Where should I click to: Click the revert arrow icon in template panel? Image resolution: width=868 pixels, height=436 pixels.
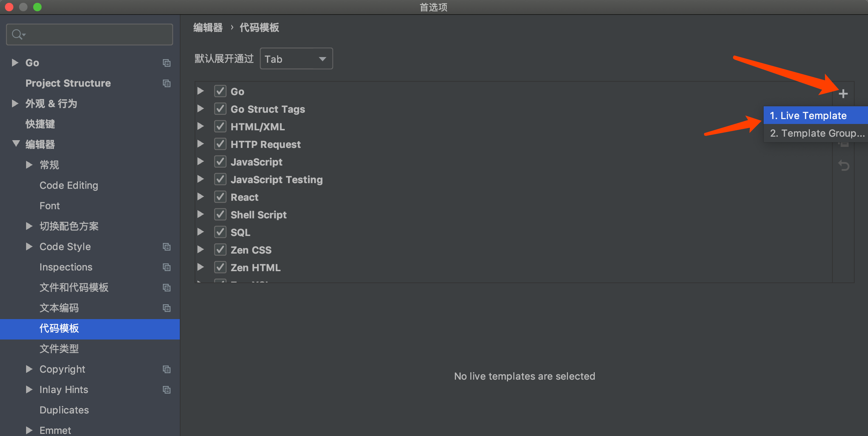pos(844,166)
